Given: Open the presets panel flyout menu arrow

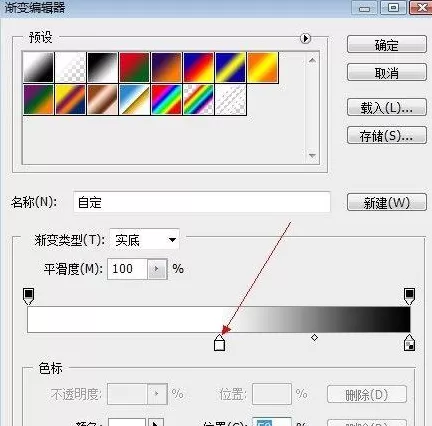Looking at the screenshot, I should pyautogui.click(x=305, y=38).
